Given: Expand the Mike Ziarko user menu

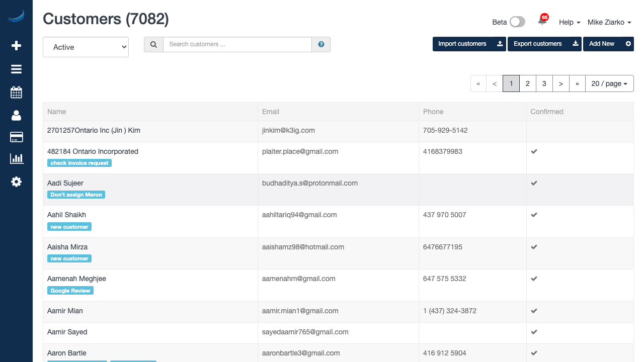Looking at the screenshot, I should pos(609,22).
